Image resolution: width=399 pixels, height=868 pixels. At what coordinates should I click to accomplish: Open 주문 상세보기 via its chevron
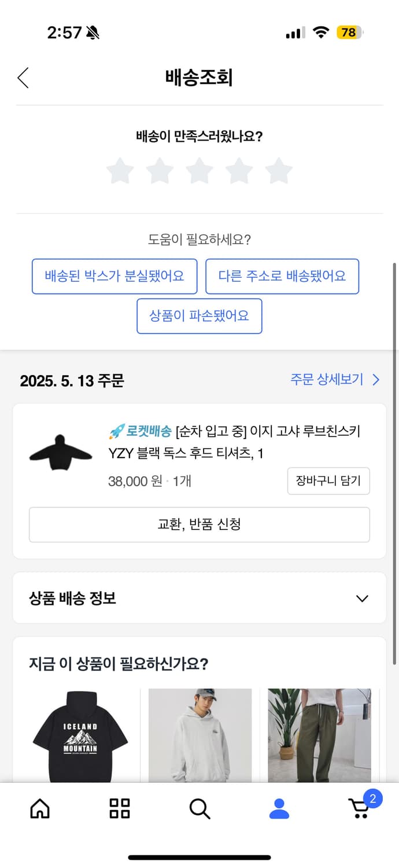[x=376, y=380]
